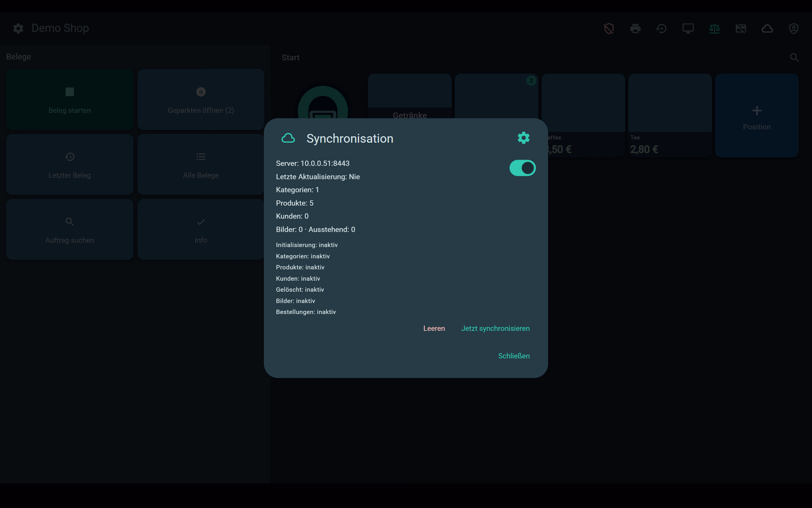Click the green badge showing 2
The image size is (812, 508).
coord(531,80)
